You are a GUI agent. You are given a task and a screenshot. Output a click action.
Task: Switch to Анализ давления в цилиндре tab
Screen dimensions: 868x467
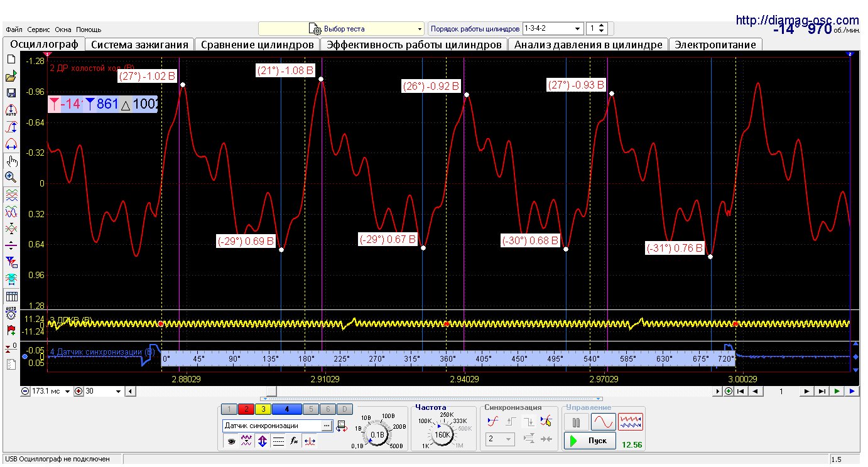click(x=589, y=45)
